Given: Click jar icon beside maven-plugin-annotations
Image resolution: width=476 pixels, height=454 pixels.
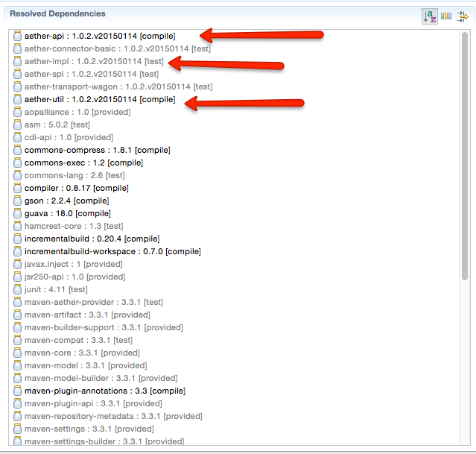Looking at the screenshot, I should (x=18, y=391).
